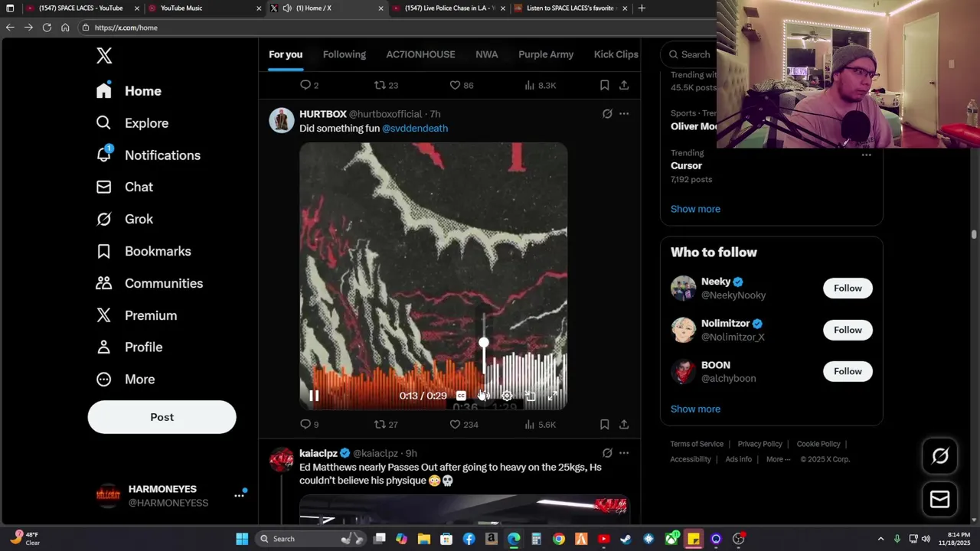
Task: Mute the video with the speaker icon
Action: tap(484, 396)
